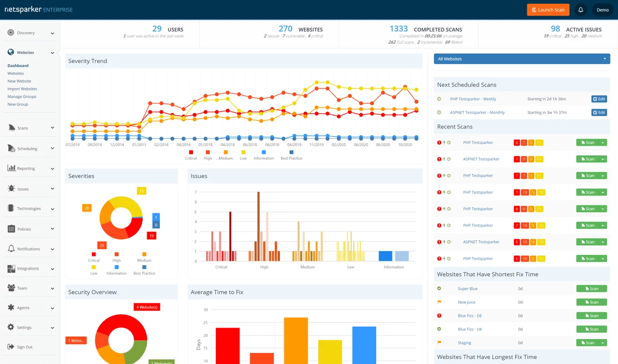Collapse the Websites menu chevron

pos(52,53)
